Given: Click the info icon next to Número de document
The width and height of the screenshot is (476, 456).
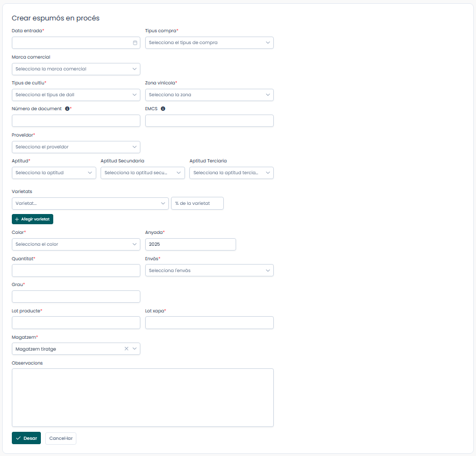Looking at the screenshot, I should pos(67,109).
